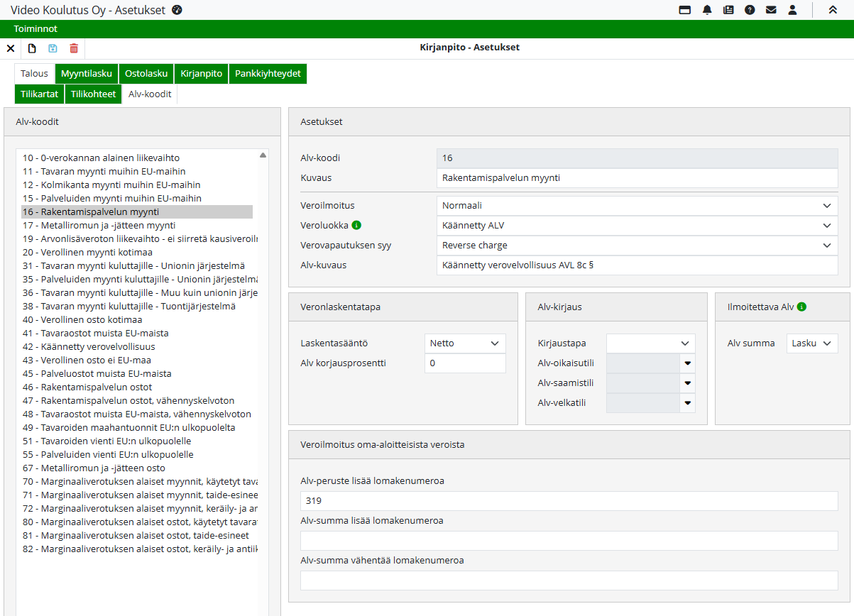Switch to the Myyntilasku tab
The image size is (854, 616).
click(x=86, y=74)
